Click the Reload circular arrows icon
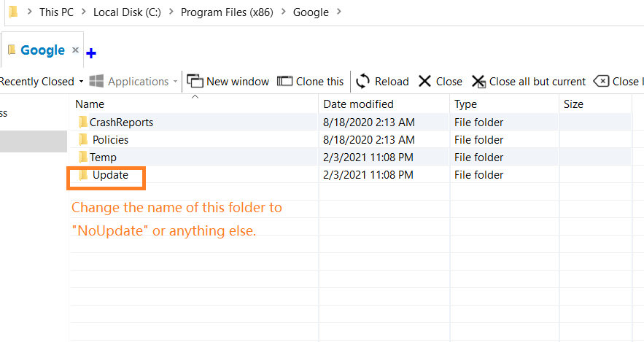The image size is (644, 342). pyautogui.click(x=362, y=81)
